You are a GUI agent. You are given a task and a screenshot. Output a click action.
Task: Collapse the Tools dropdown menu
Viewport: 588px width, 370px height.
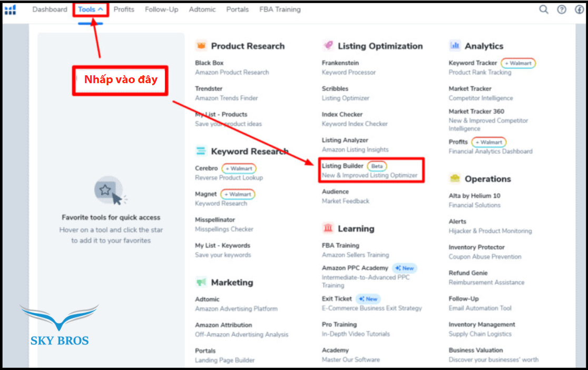91,9
